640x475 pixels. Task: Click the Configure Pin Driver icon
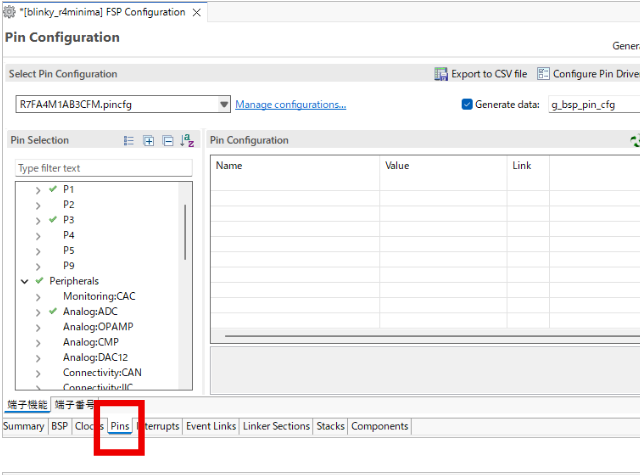(x=543, y=74)
